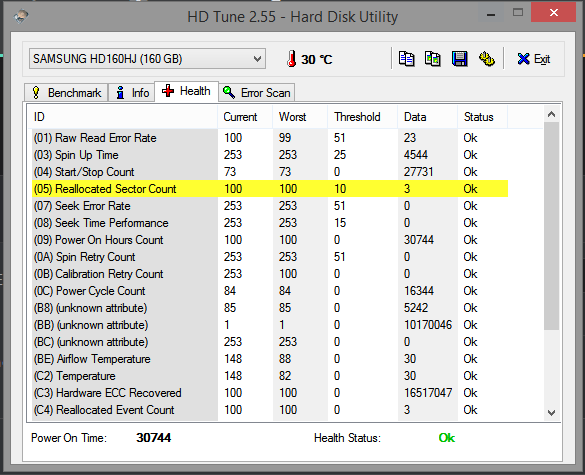585x475 pixels.
Task: Select the (BB) unknown attribute row
Action: point(270,325)
